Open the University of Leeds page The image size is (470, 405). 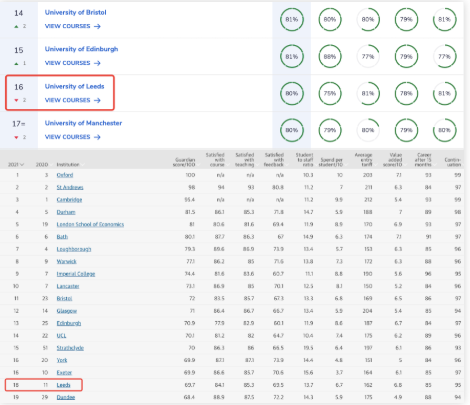[x=75, y=86]
